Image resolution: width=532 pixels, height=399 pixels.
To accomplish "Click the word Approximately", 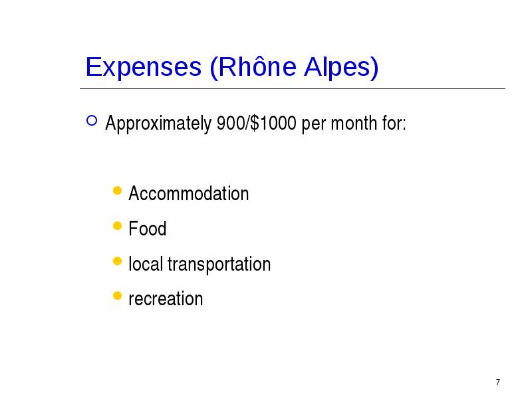I will (158, 124).
